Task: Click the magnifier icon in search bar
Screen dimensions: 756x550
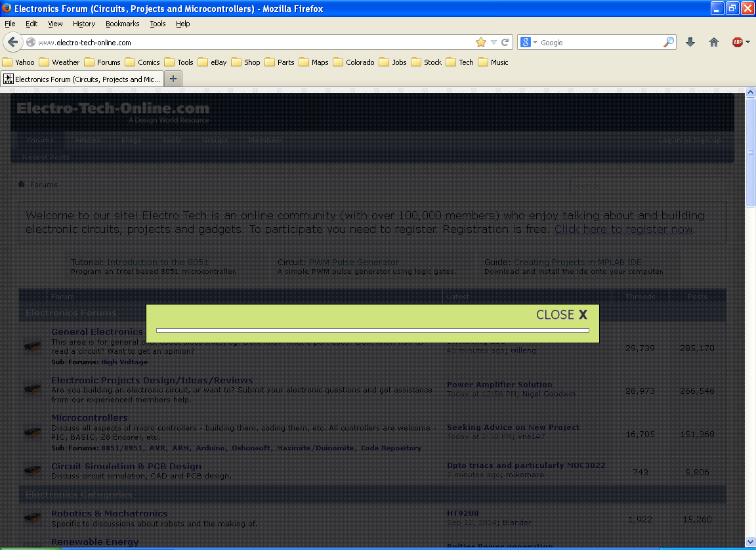Action: point(668,43)
